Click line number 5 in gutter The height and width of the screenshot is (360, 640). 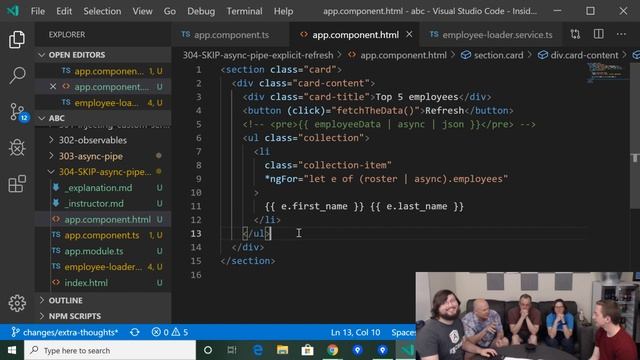pos(198,124)
